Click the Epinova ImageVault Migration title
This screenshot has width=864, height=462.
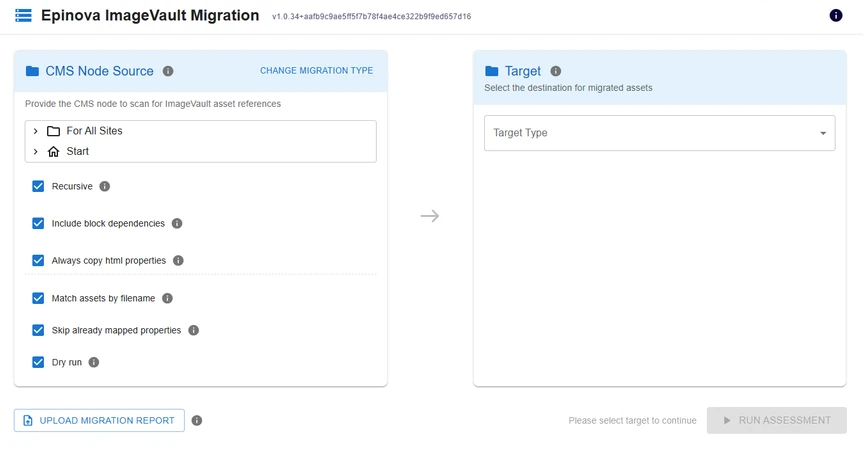pyautogui.click(x=150, y=15)
